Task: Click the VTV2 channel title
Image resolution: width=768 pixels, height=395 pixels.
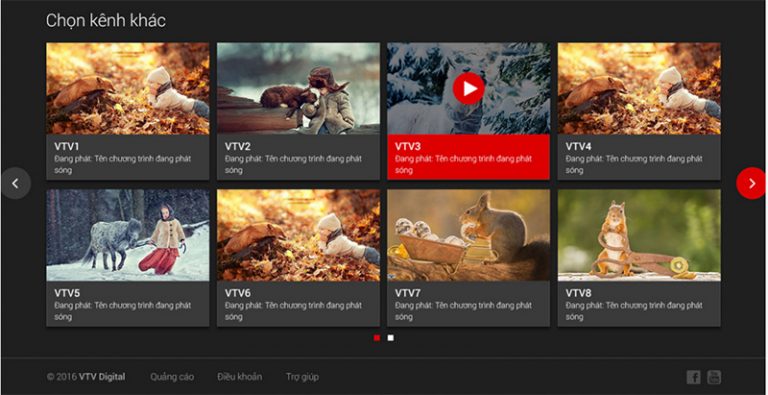Action: (x=238, y=147)
